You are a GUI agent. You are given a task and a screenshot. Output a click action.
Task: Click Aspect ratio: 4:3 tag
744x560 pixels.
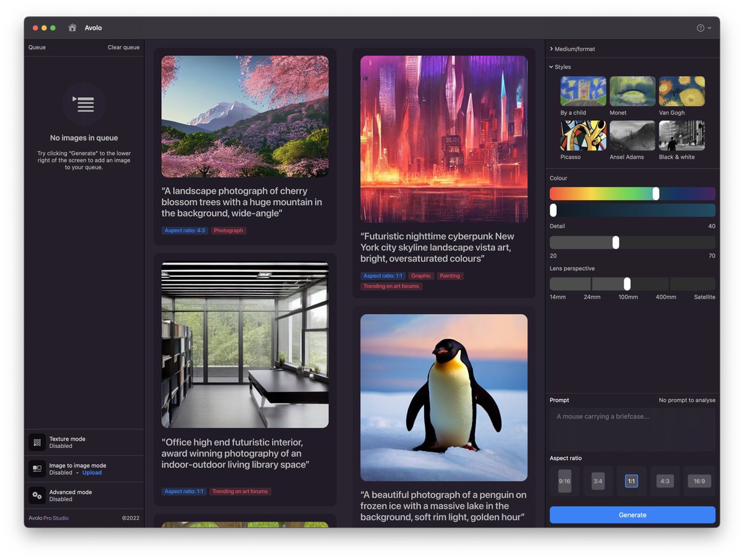[x=185, y=230]
